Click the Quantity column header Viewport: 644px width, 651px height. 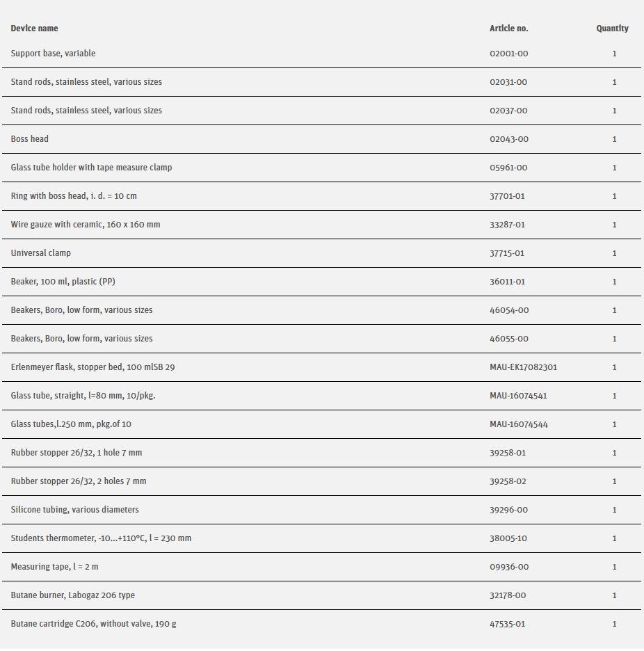coord(612,29)
